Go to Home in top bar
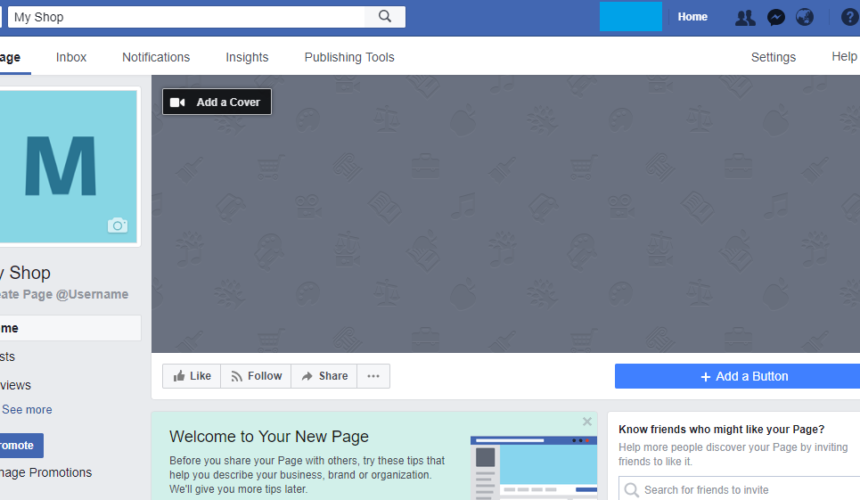Viewport: 860px width, 500px height. click(692, 17)
